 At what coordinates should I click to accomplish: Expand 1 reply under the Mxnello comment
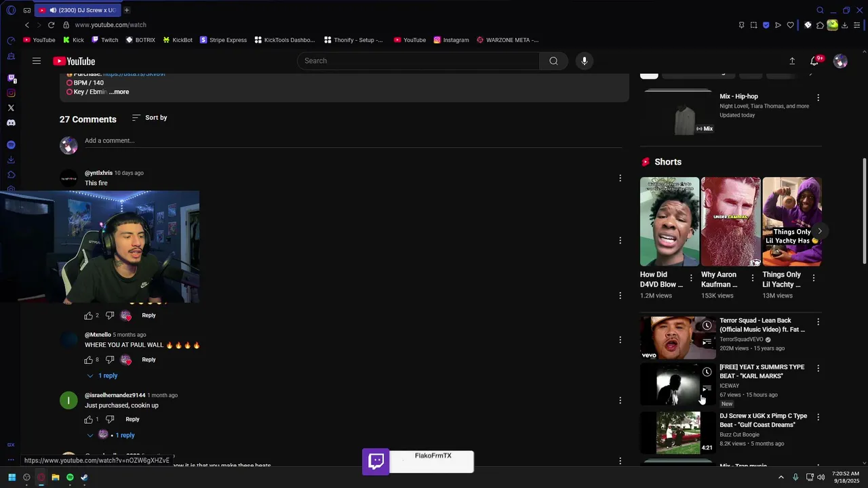[x=102, y=375]
